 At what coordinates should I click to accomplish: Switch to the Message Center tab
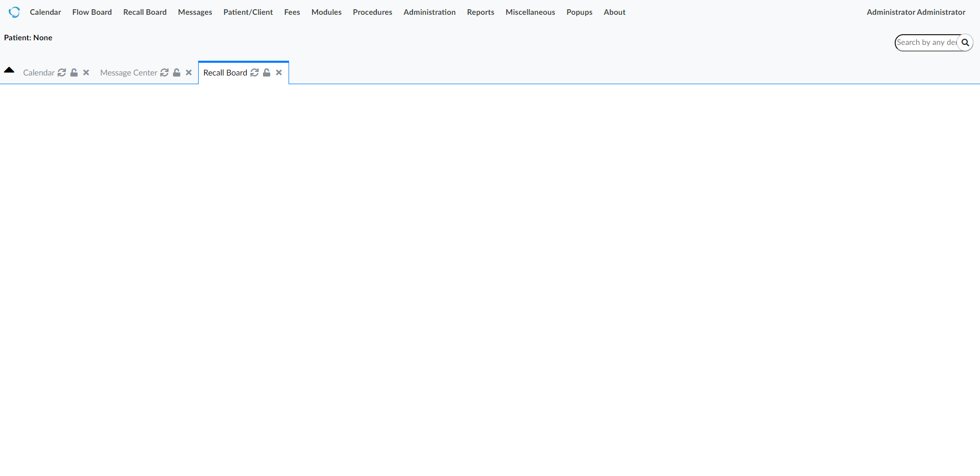(x=128, y=72)
